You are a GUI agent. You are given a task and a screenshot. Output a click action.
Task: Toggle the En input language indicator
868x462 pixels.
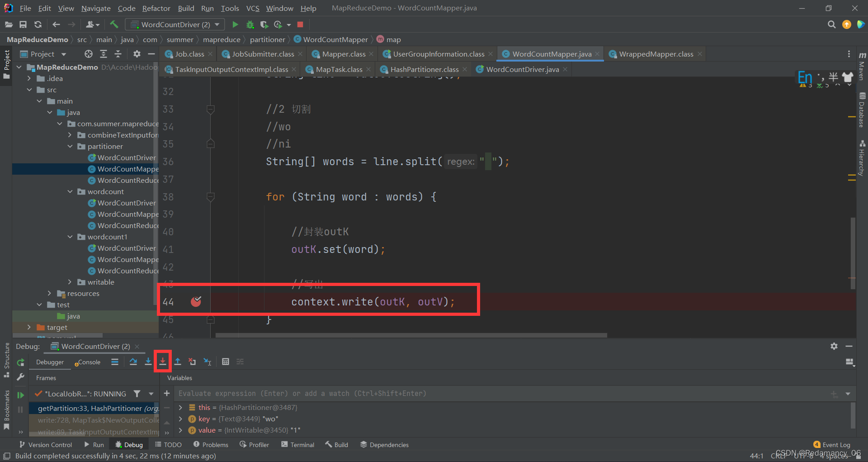click(x=805, y=77)
